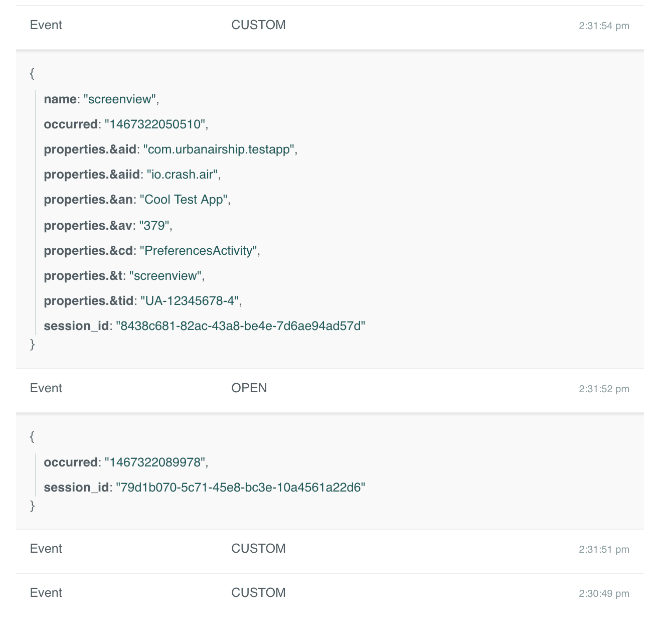Click the timestamp 2:31:54 pm
The image size is (664, 644).
point(604,26)
